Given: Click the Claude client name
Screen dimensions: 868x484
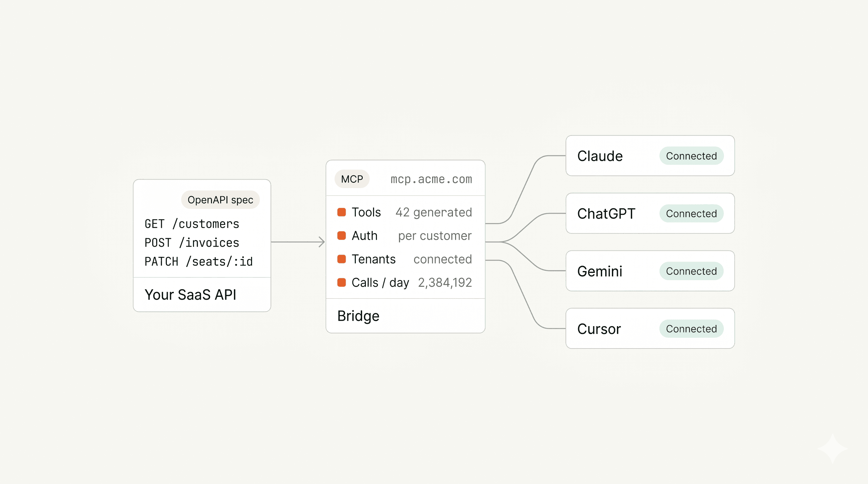Looking at the screenshot, I should click(x=600, y=156).
